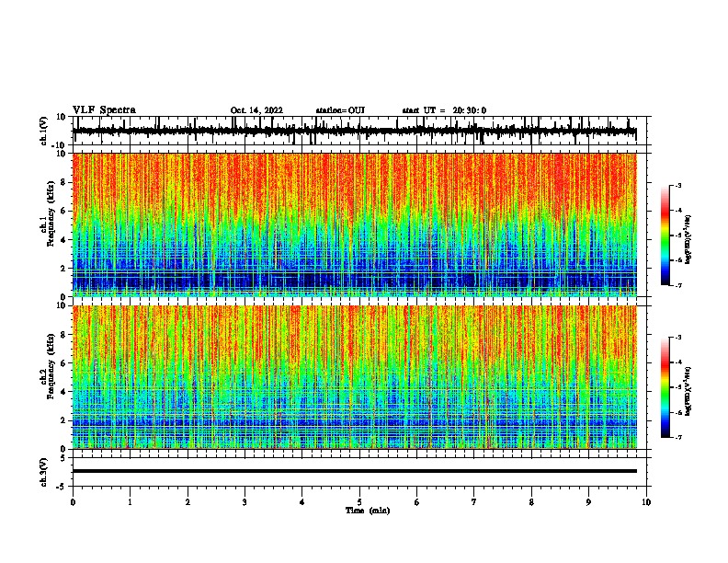Click time axis tick label "0"
728x563 pixels.
73,502
